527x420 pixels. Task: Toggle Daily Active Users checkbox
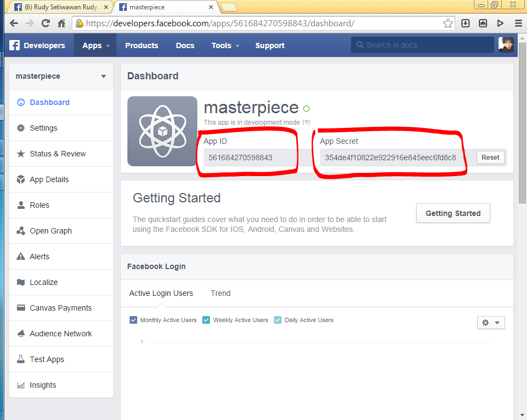tap(278, 320)
